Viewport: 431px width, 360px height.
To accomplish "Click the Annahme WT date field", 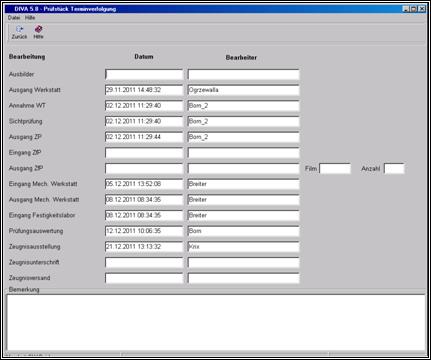I will coord(144,106).
